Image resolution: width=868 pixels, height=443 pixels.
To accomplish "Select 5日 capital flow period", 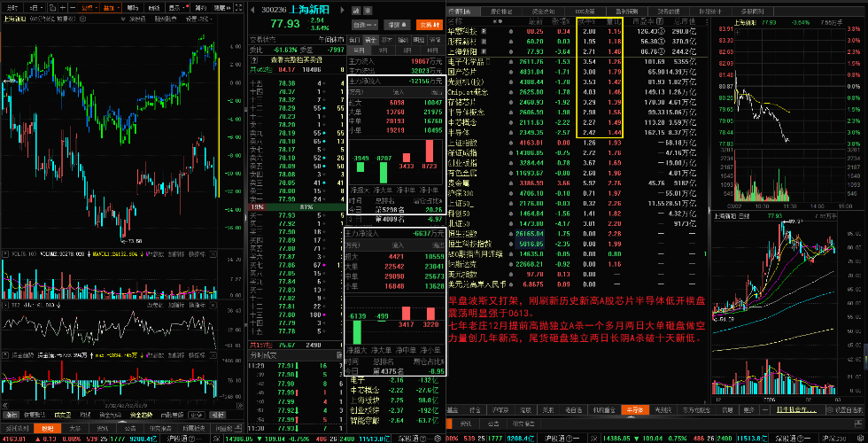I will coord(407,51).
